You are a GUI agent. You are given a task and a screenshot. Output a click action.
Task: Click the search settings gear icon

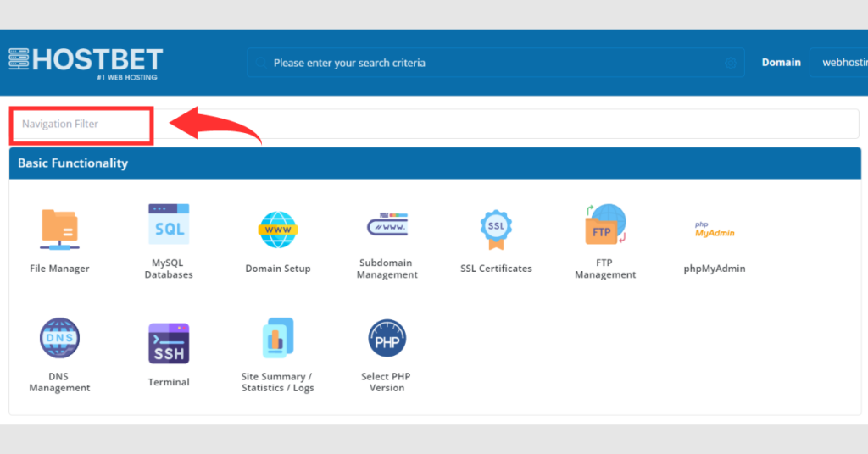tap(731, 63)
